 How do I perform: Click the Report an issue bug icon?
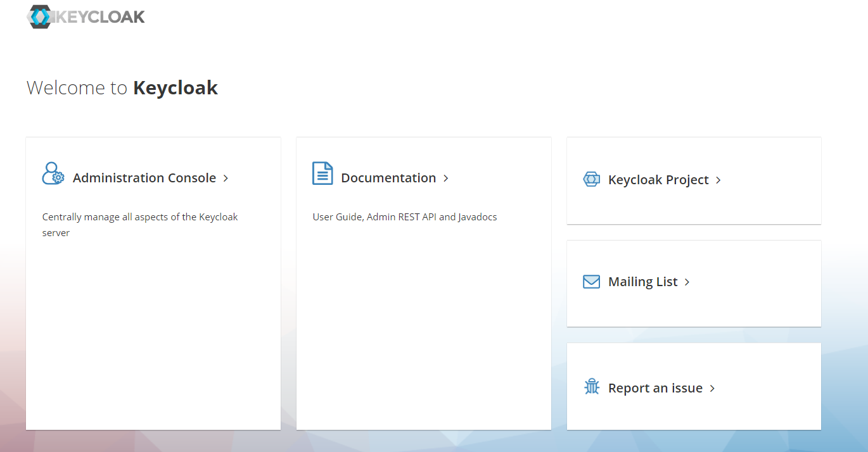tap(592, 387)
